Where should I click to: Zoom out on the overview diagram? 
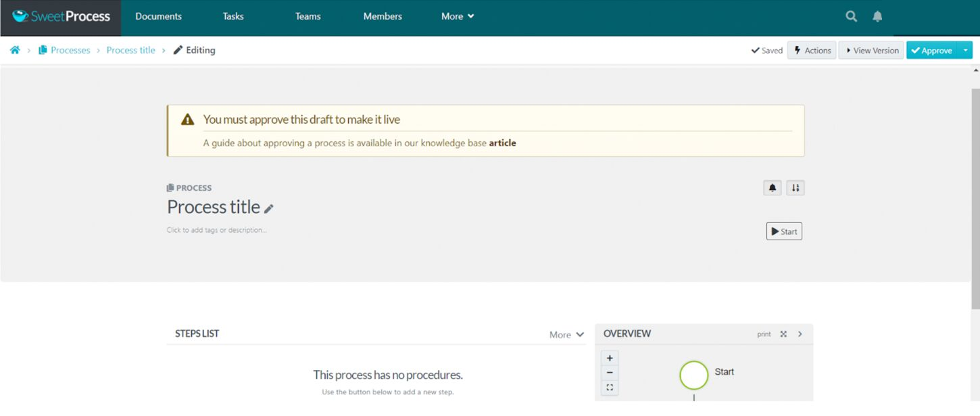pyautogui.click(x=610, y=373)
